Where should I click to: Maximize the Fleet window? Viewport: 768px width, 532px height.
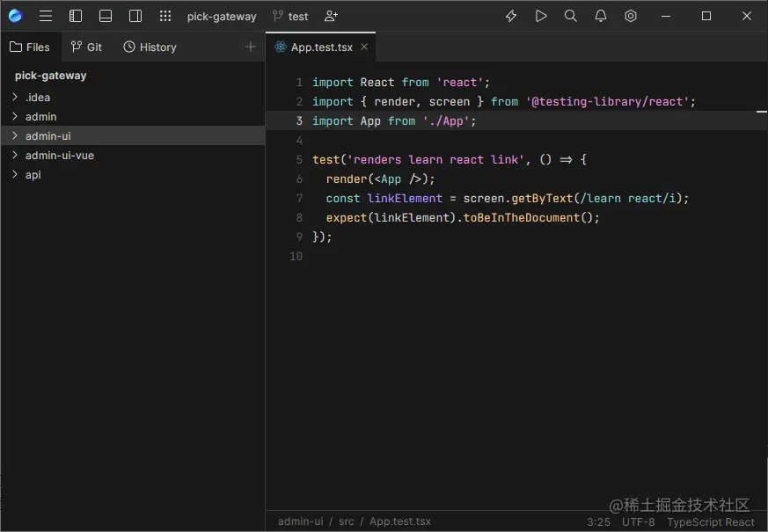coord(706,16)
